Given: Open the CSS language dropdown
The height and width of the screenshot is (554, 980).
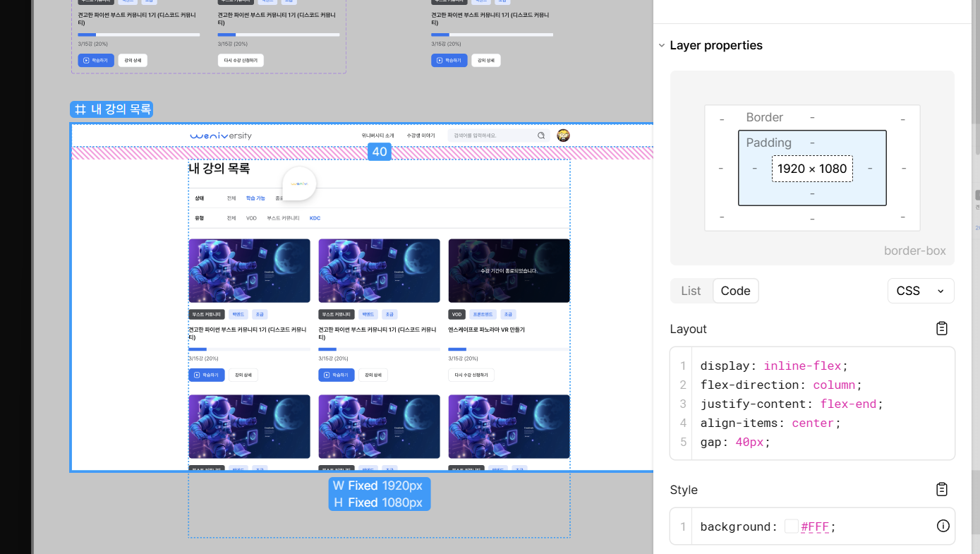Looking at the screenshot, I should pyautogui.click(x=920, y=291).
